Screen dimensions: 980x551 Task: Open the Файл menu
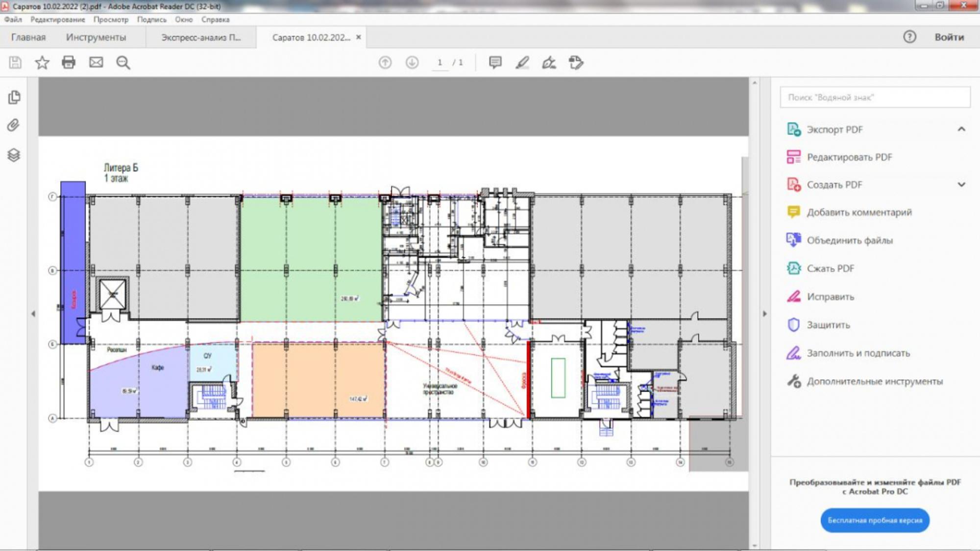13,20
